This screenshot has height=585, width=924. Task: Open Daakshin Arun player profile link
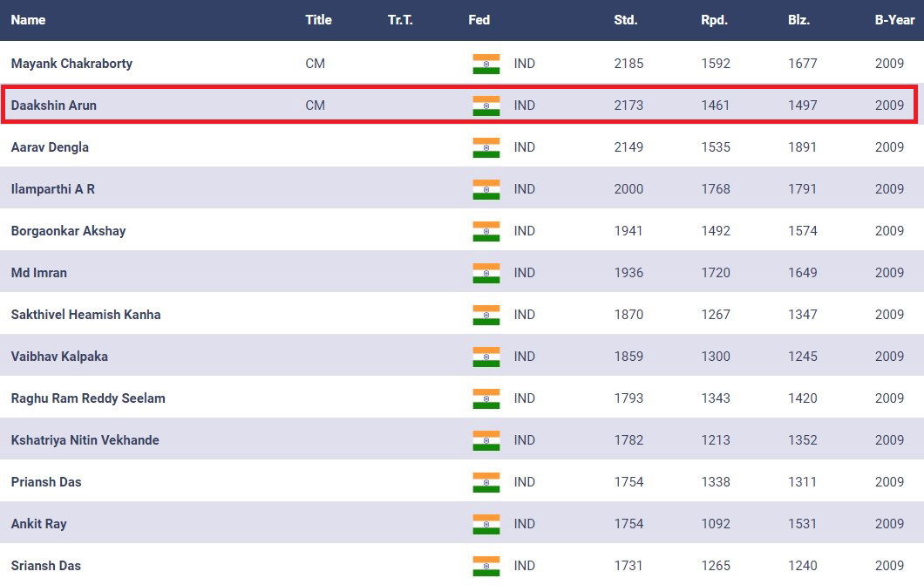point(54,105)
